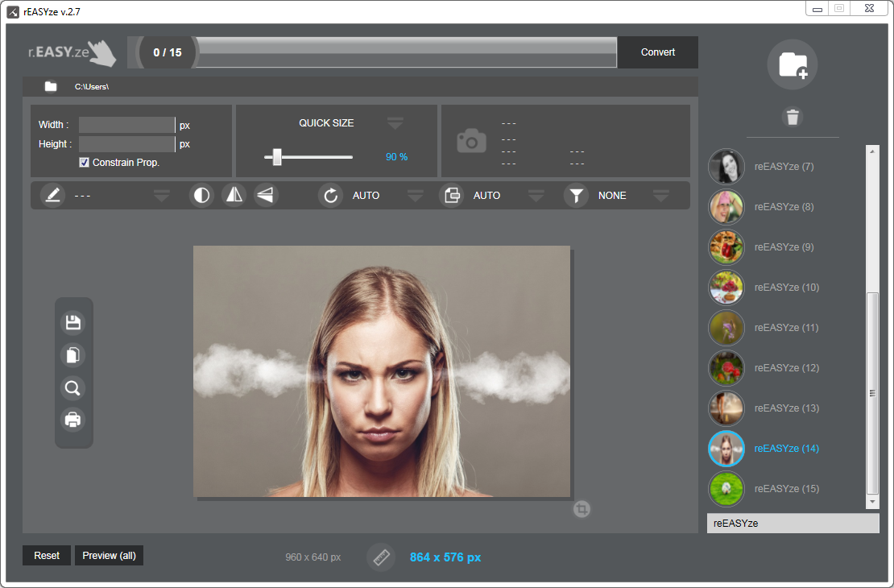This screenshot has width=894, height=588.
Task: Toggle the brightness/contrast adjustment icon
Action: click(x=201, y=195)
